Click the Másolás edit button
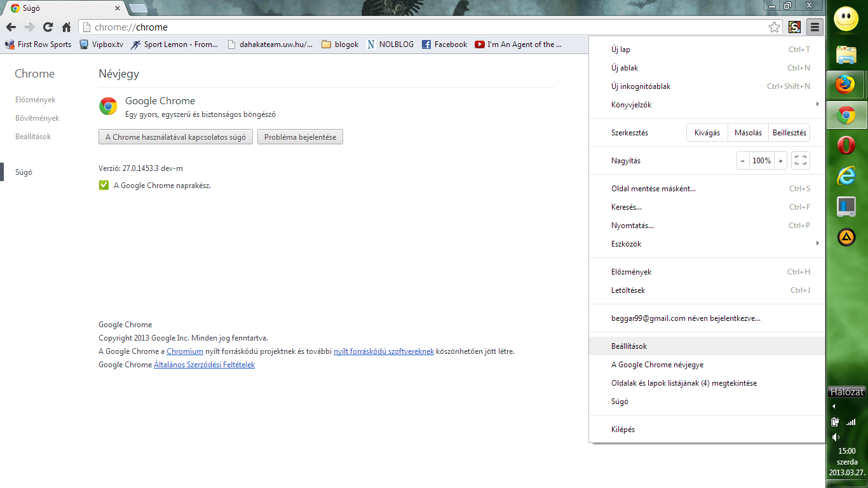Screen dimensions: 868x488 click(x=748, y=133)
